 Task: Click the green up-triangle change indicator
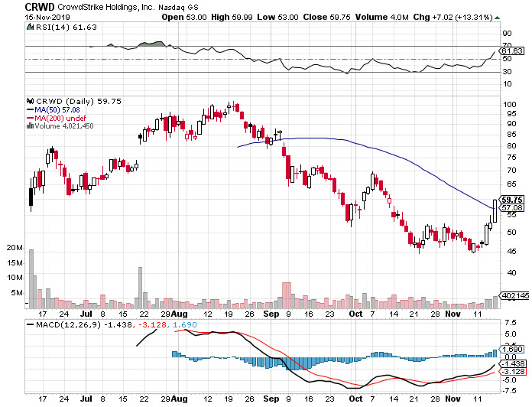pyautogui.click(x=497, y=18)
